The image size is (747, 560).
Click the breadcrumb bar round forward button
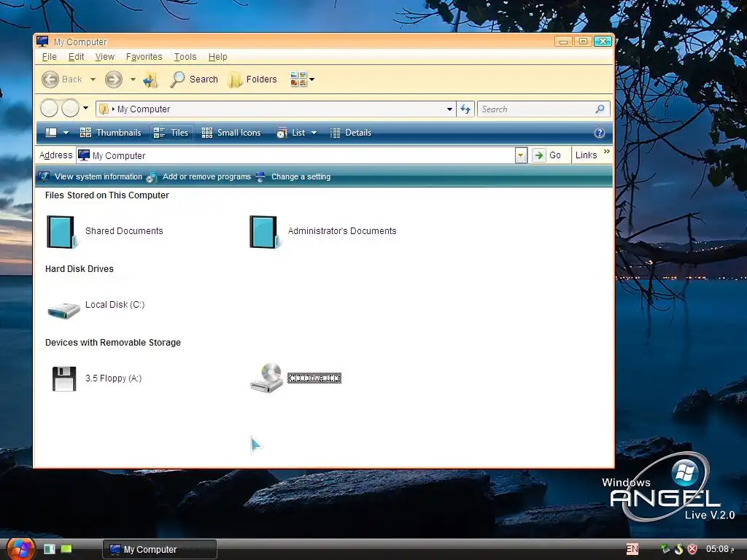[71, 109]
